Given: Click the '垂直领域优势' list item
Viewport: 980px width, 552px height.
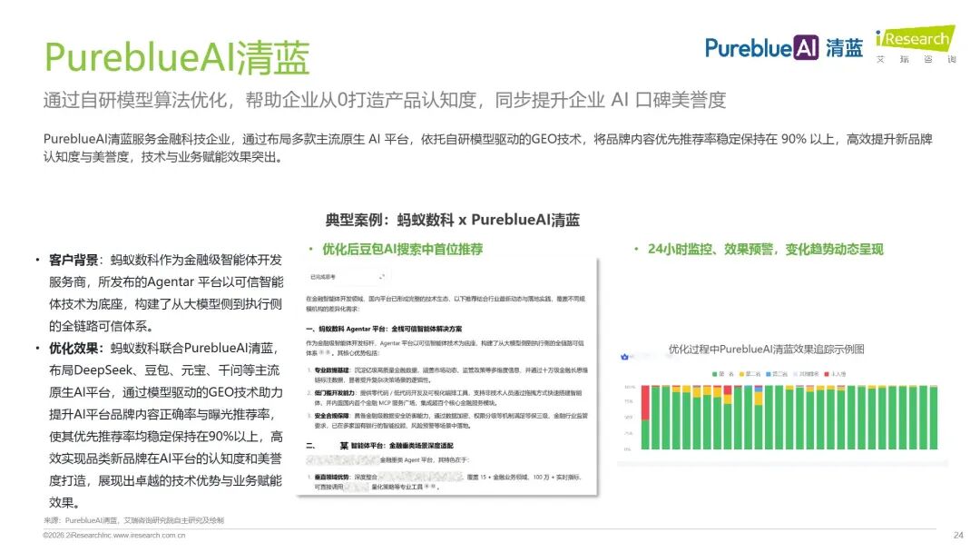Looking at the screenshot, I should [x=446, y=481].
